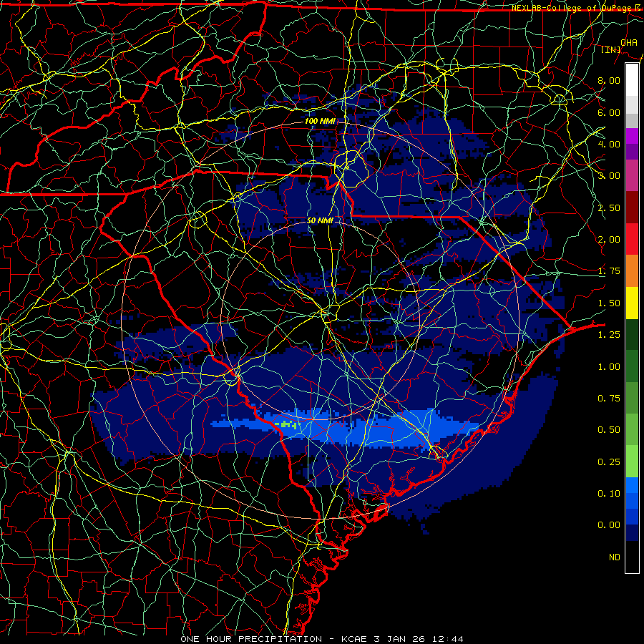Click the ND legend label

tap(615, 557)
